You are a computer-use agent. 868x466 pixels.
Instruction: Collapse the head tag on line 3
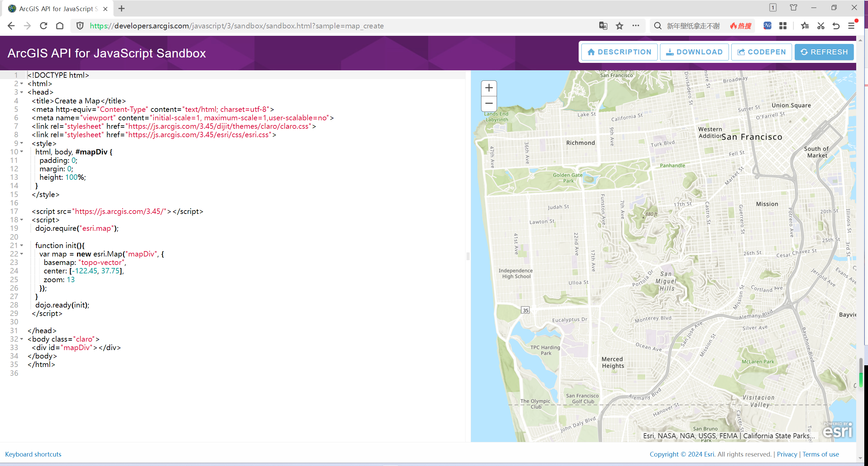pyautogui.click(x=22, y=92)
